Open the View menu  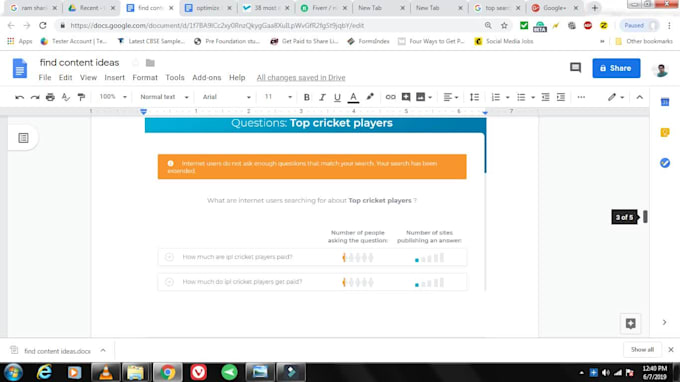[88, 78]
